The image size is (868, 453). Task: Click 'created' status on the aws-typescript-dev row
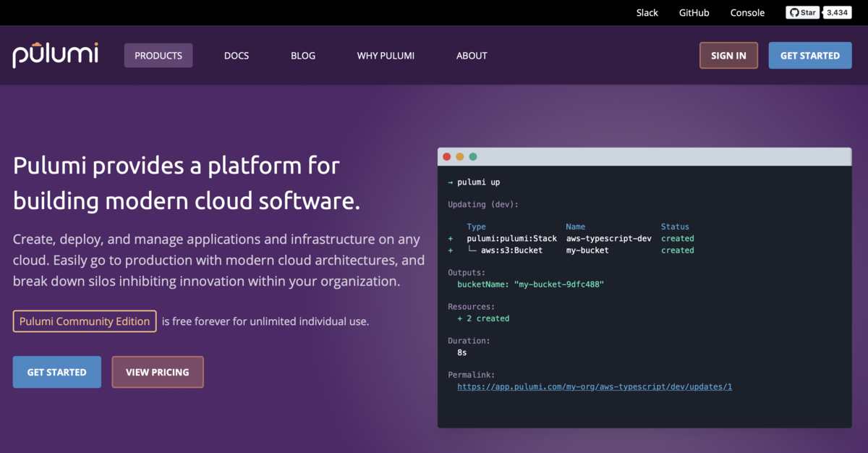click(x=678, y=238)
